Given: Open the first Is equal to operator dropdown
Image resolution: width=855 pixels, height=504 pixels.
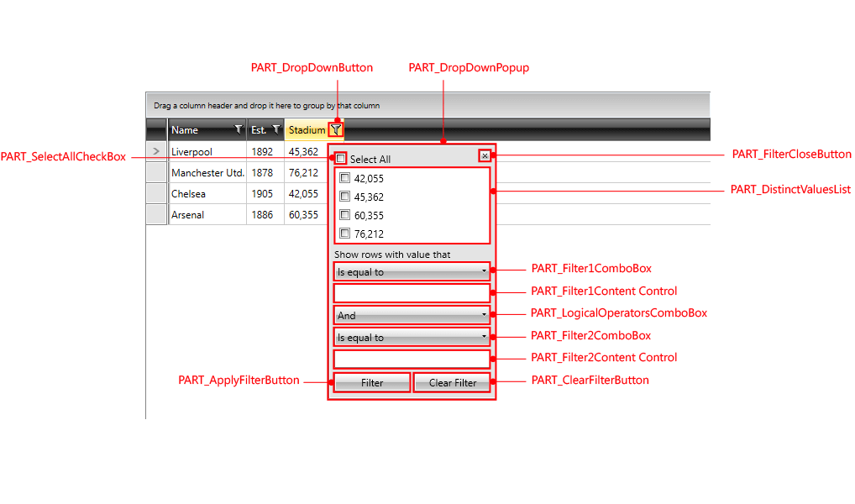Looking at the screenshot, I should (412, 271).
